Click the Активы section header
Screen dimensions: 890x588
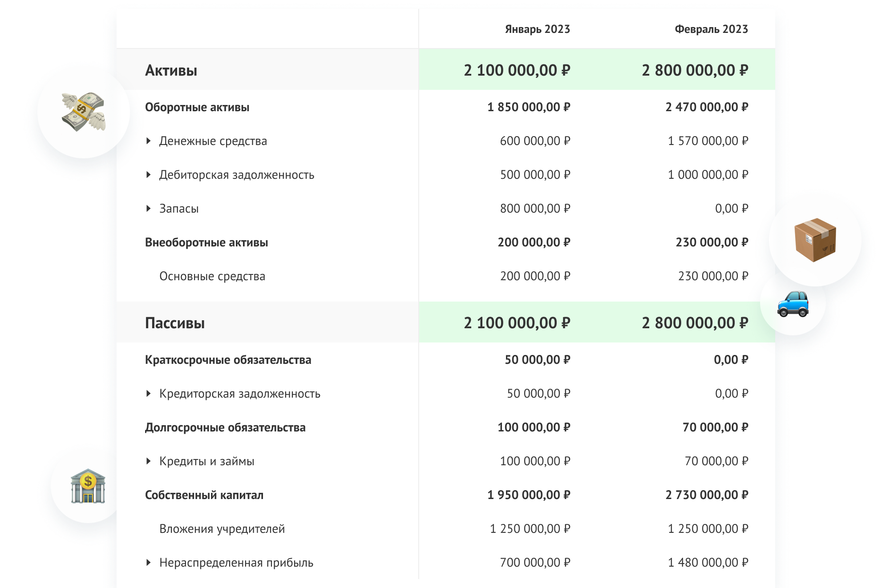tap(171, 70)
